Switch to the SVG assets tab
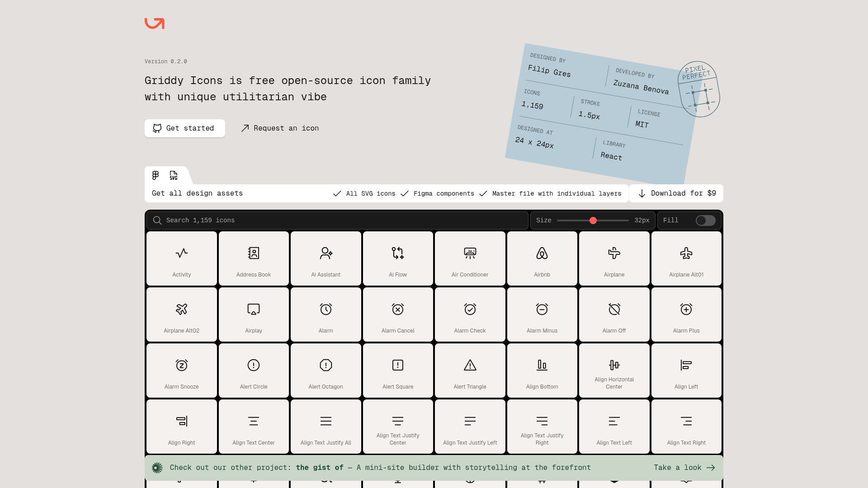Viewport: 868px width, 488px height. (x=174, y=175)
